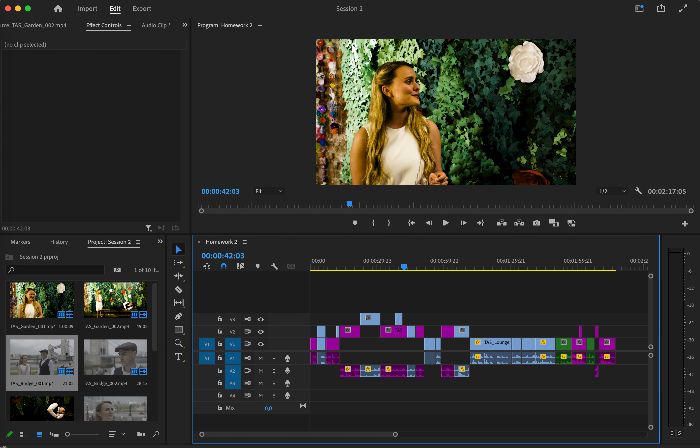Image resolution: width=700 pixels, height=448 pixels.
Task: Click the Extract button
Action: (519, 223)
